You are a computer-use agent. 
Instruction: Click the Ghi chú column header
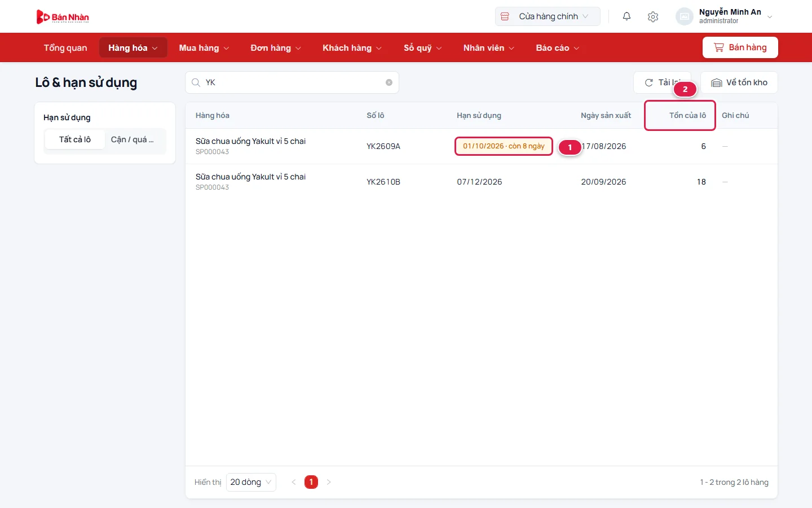(x=735, y=115)
